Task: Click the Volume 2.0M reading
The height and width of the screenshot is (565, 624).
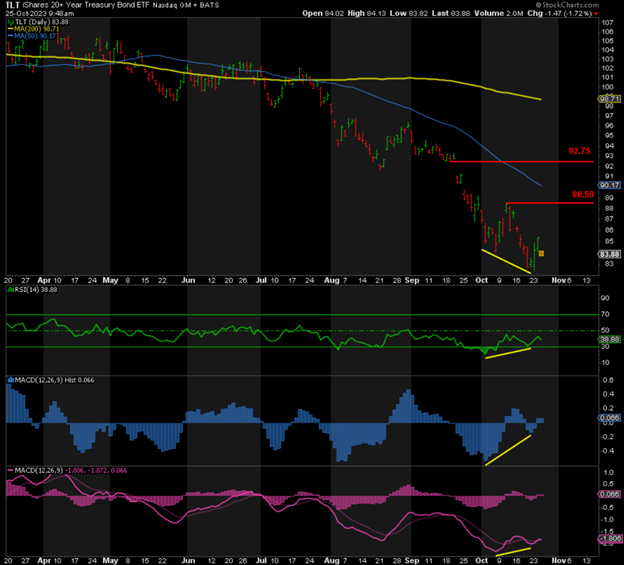Action: [499, 13]
